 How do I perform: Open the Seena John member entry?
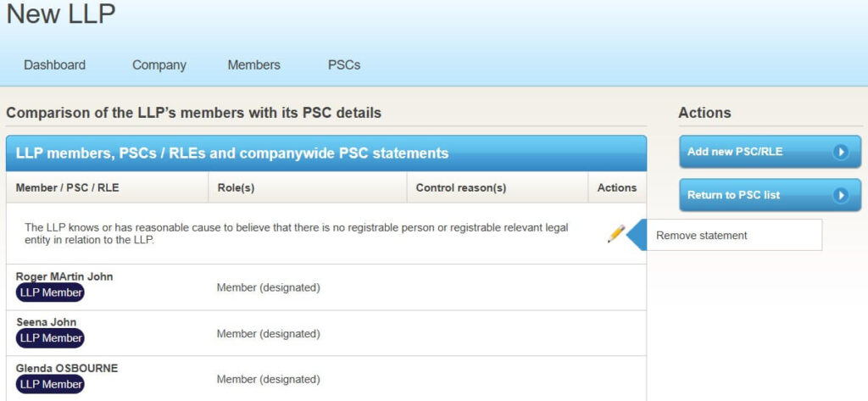[47, 322]
